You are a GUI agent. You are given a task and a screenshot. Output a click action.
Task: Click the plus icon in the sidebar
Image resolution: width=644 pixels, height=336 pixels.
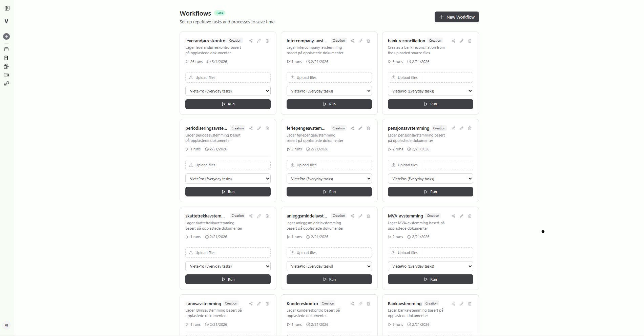(x=6, y=36)
